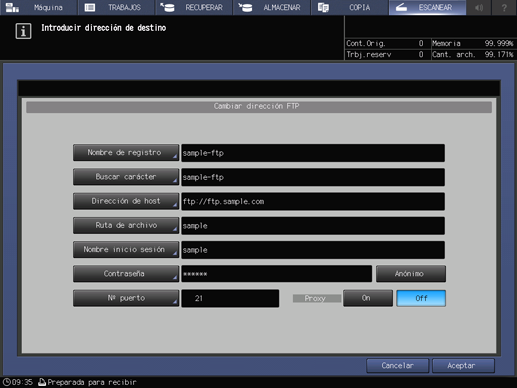The image size is (517, 388).
Task: Edit the Dirección de host button
Action: tap(126, 201)
